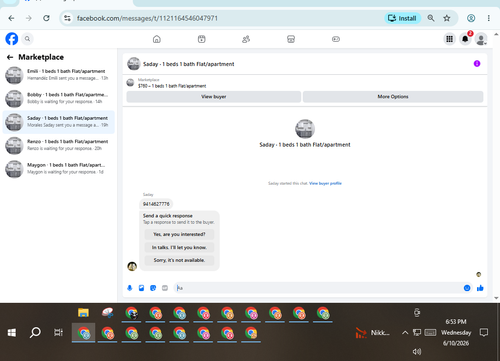Open the Chrome three-dot menu
The height and width of the screenshot is (361, 500).
pos(488,18)
